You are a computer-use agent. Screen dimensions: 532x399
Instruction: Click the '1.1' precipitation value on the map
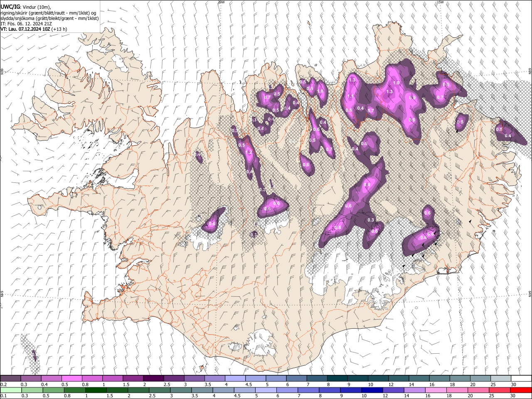[x=350, y=96]
